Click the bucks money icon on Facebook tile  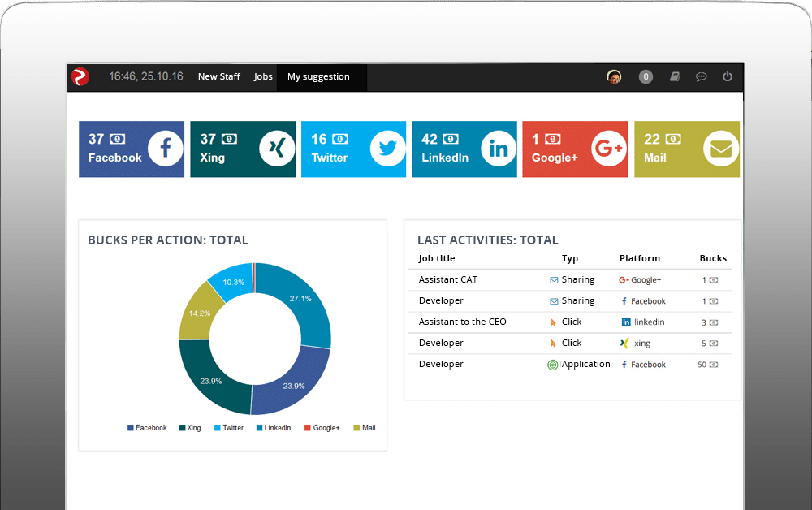118,139
